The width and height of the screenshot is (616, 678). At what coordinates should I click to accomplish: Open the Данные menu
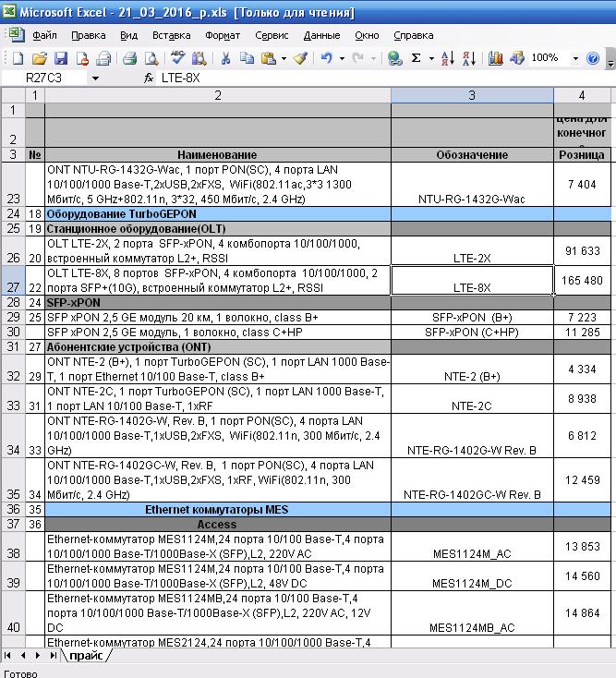[x=321, y=35]
